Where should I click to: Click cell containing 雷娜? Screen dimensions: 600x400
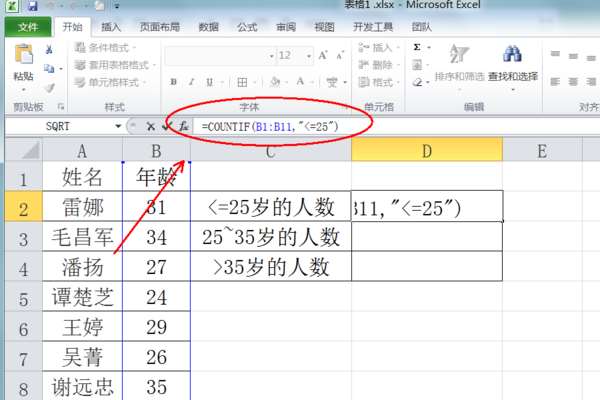[x=82, y=207]
